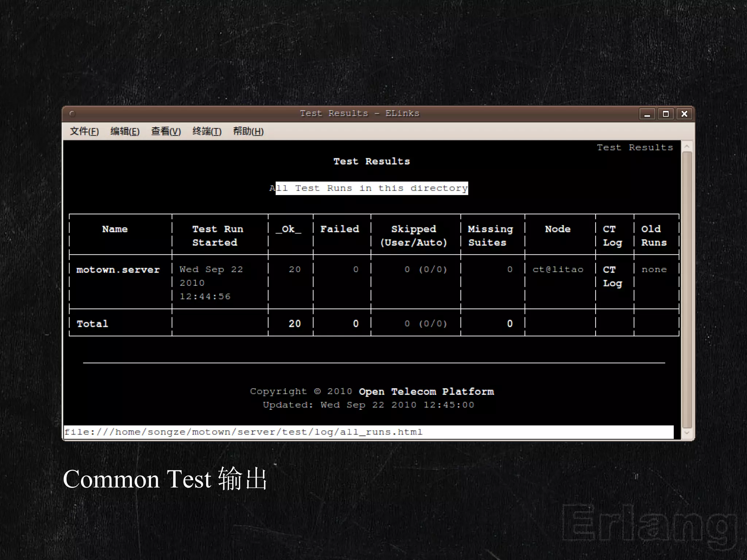Click the 'Test Results' label in top-right corner
Image resolution: width=747 pixels, height=560 pixels.
tap(635, 147)
